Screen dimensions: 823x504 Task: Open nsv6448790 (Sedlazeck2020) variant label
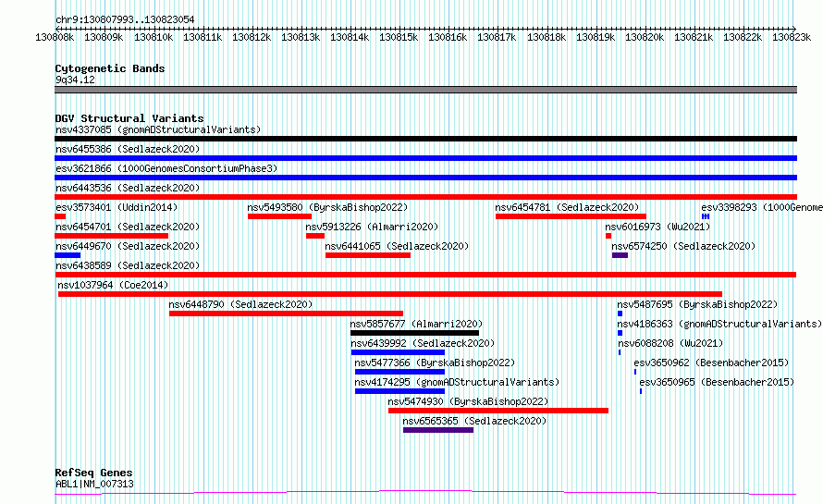point(240,304)
